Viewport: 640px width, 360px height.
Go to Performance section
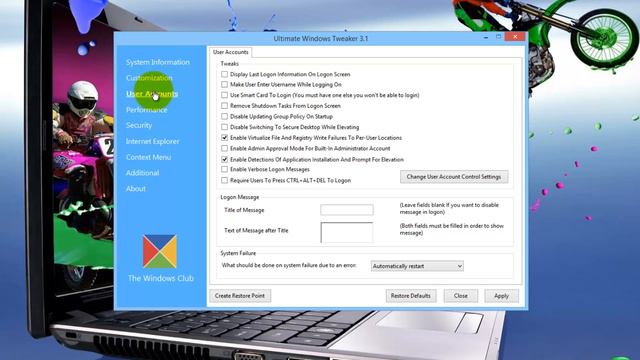147,110
